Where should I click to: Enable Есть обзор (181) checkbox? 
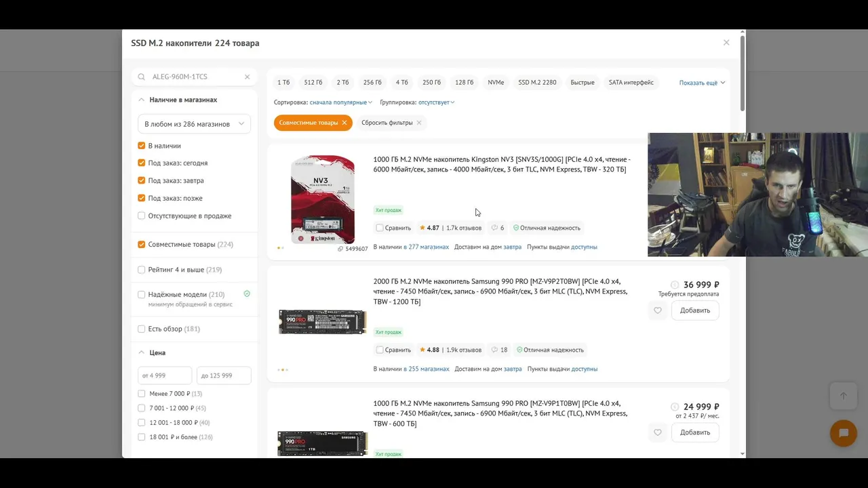tap(142, 329)
